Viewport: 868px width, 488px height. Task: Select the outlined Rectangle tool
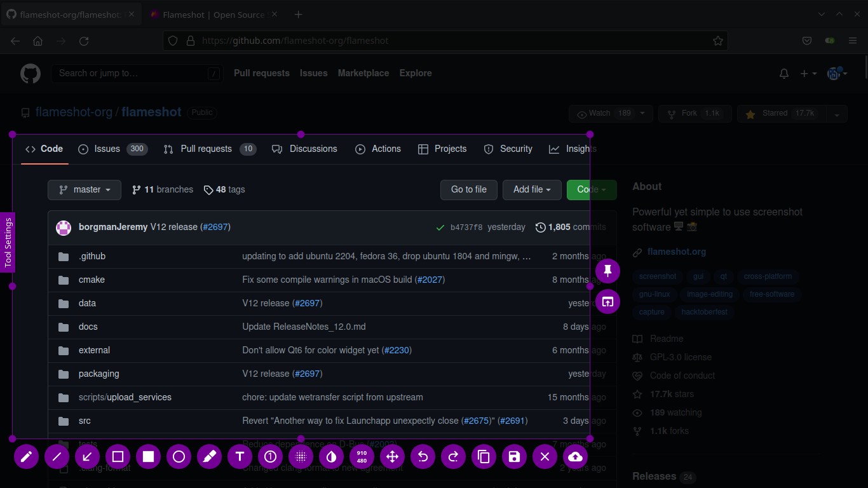[x=118, y=456]
